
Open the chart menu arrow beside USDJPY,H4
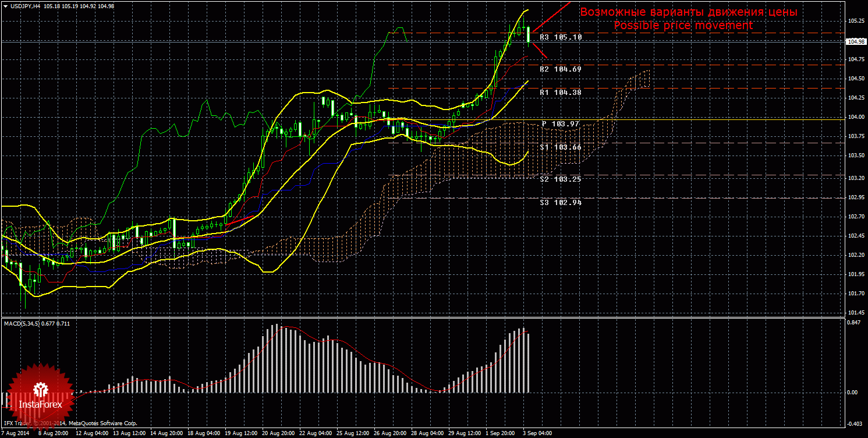[5, 6]
